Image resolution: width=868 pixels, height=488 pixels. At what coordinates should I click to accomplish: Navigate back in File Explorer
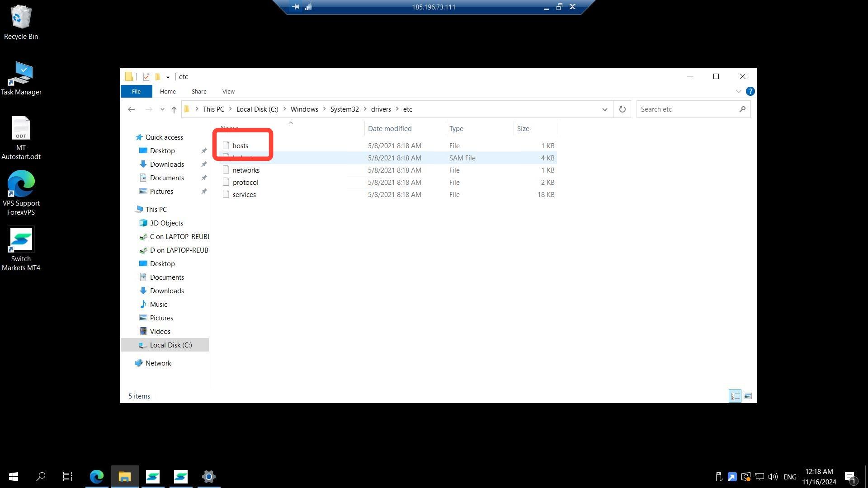[132, 109]
